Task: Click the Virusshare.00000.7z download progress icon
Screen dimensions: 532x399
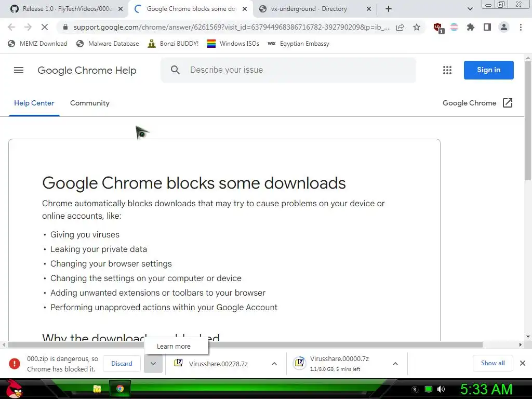Action: click(300, 363)
